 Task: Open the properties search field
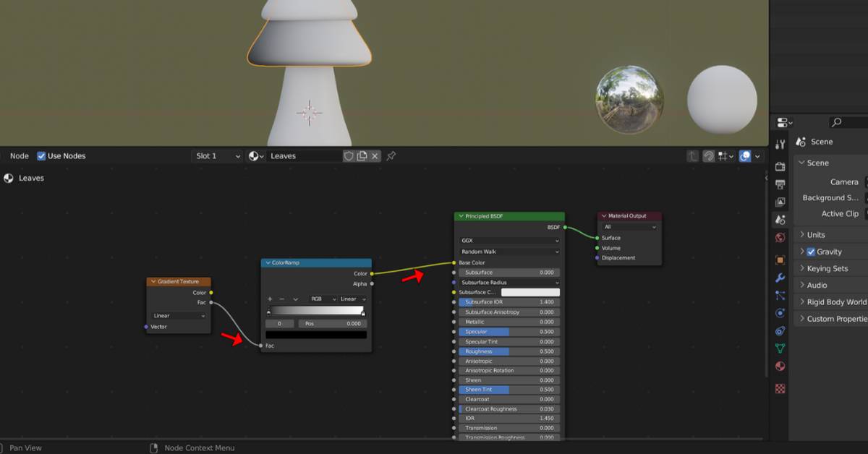(x=848, y=122)
